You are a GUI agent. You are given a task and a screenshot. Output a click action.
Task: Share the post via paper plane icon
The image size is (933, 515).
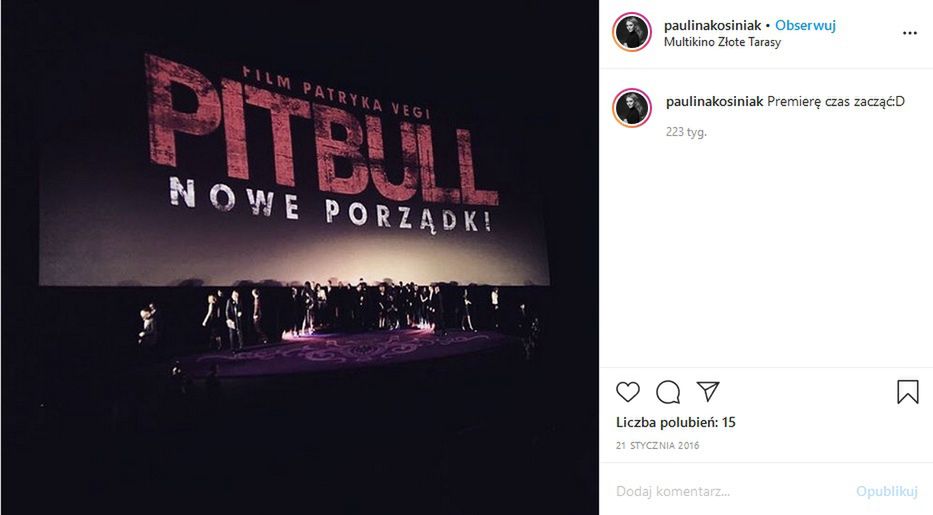pos(708,391)
